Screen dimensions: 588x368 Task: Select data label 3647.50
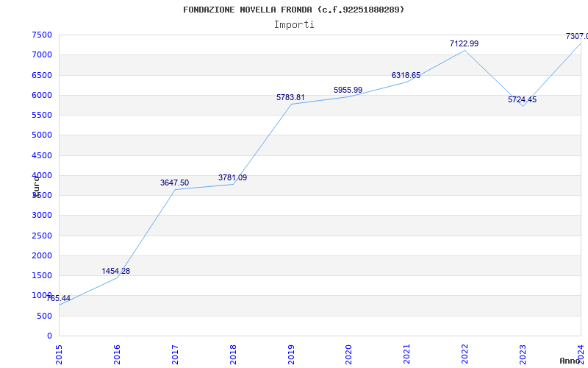[174, 183]
